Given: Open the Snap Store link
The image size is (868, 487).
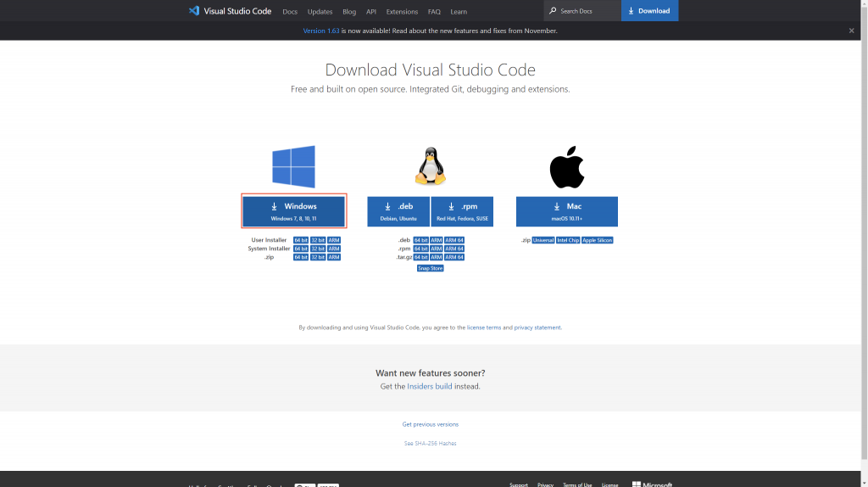Looking at the screenshot, I should pyautogui.click(x=430, y=268).
